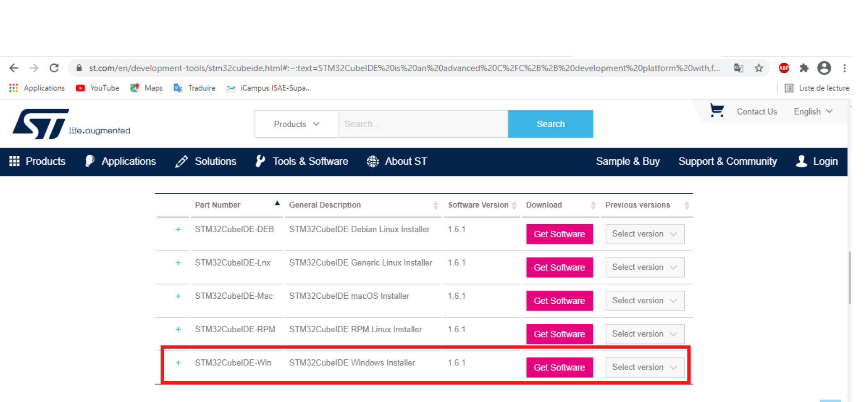Open Sample & Buy menu

[x=628, y=161]
